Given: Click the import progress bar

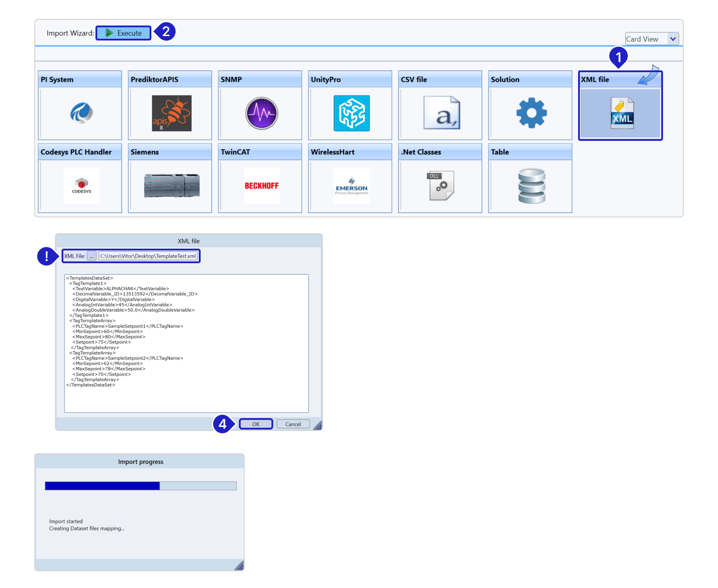Looking at the screenshot, I should [141, 486].
